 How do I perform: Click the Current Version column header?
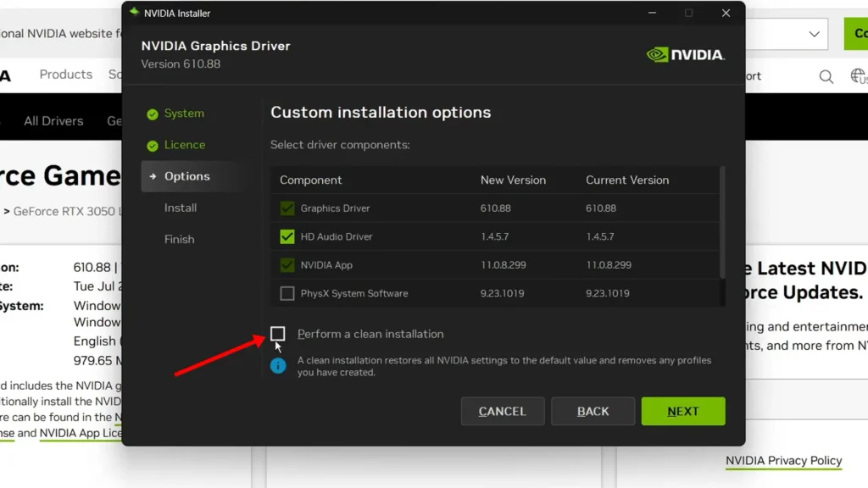point(627,180)
